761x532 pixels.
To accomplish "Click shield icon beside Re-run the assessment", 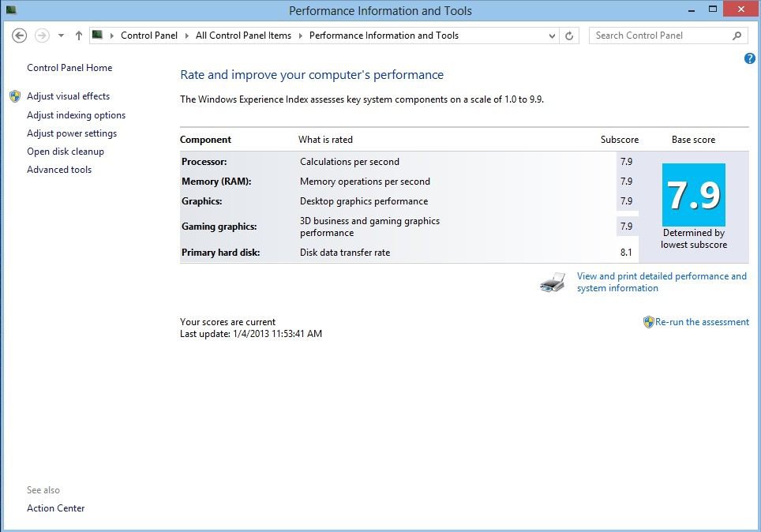I will 648,322.
